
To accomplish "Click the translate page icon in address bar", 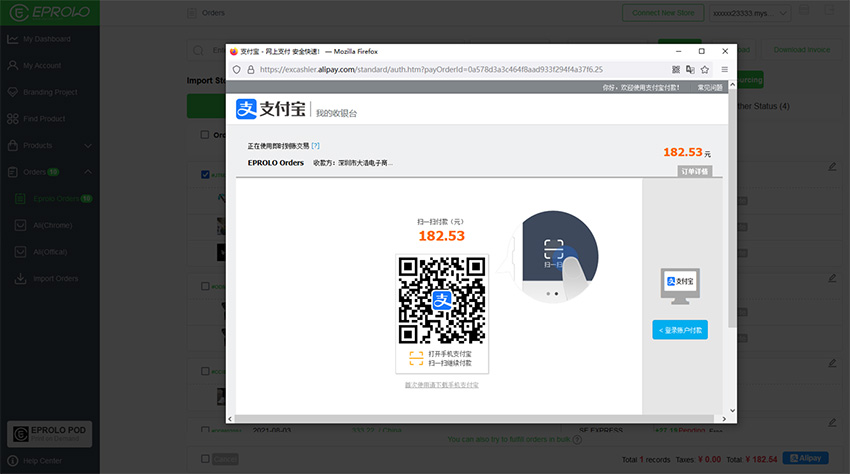I will [690, 70].
